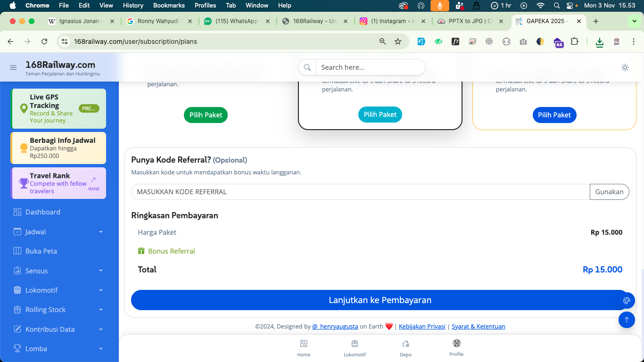The width and height of the screenshot is (644, 362).
Task: Switch to the WhatsApp browser tab
Action: 237,21
